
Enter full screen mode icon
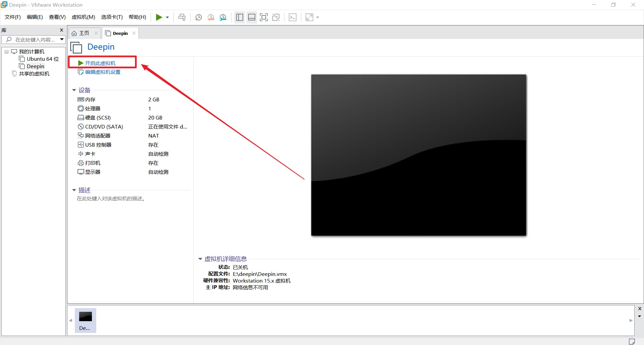click(264, 17)
